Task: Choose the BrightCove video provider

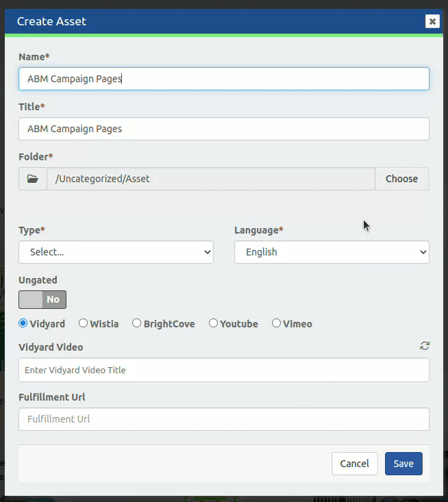Action: click(x=136, y=323)
